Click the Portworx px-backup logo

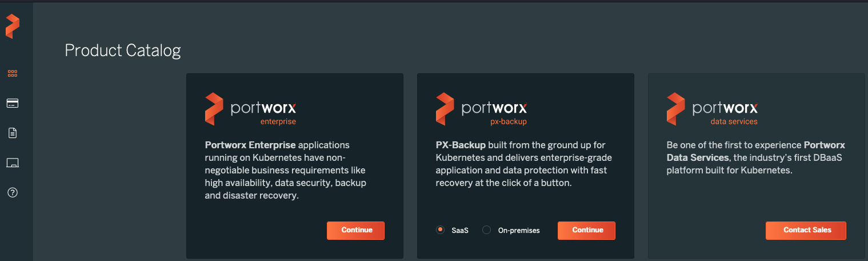coord(481,109)
